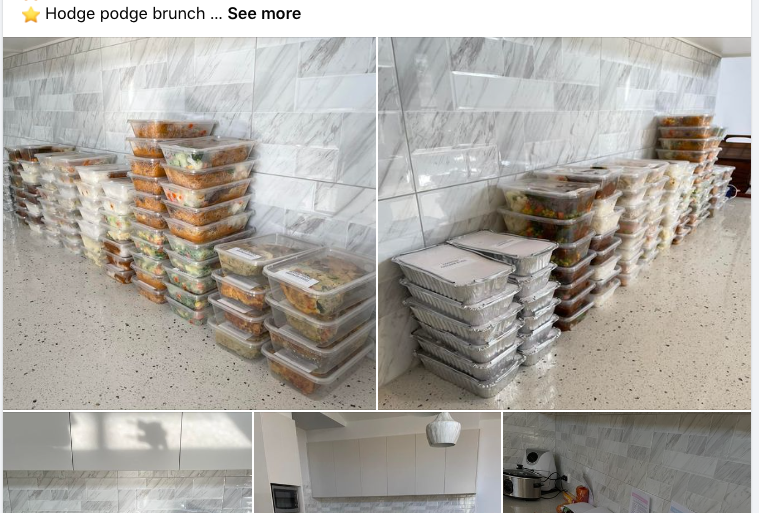
Task: Click the mixed vegetable container atop the foil trays
Action: [549, 199]
